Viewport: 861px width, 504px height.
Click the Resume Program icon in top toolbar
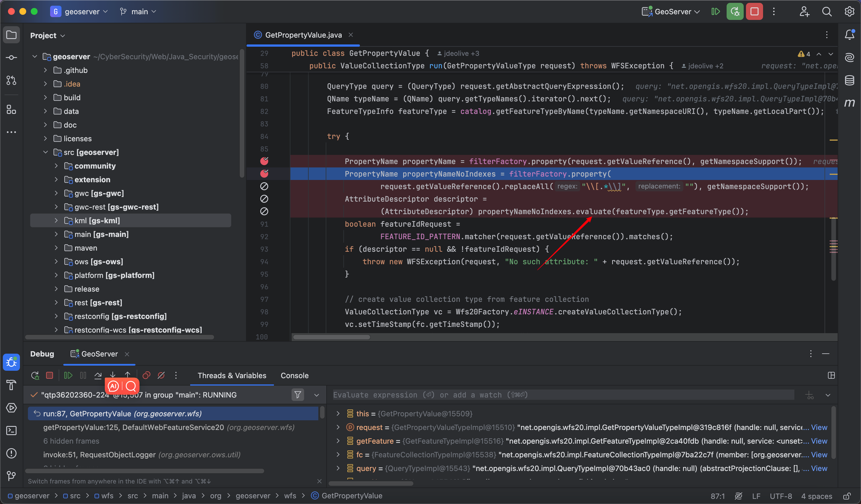(x=716, y=12)
